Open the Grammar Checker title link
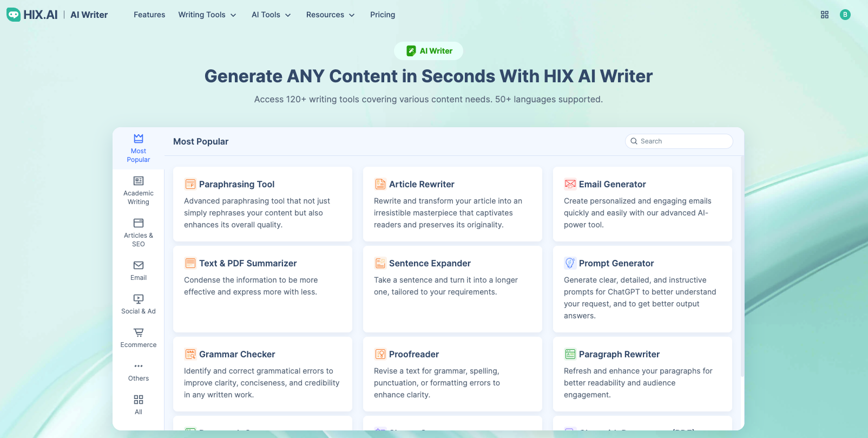The width and height of the screenshot is (868, 438). [x=237, y=354]
